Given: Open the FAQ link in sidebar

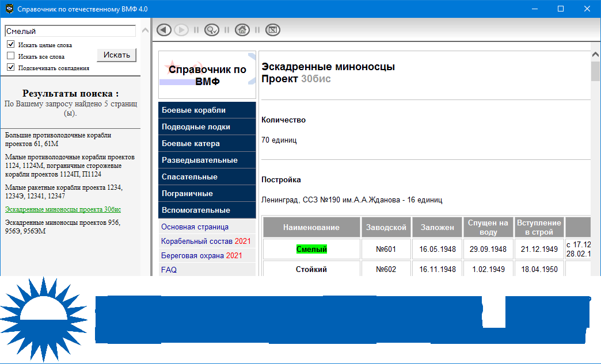Looking at the screenshot, I should 169,270.
